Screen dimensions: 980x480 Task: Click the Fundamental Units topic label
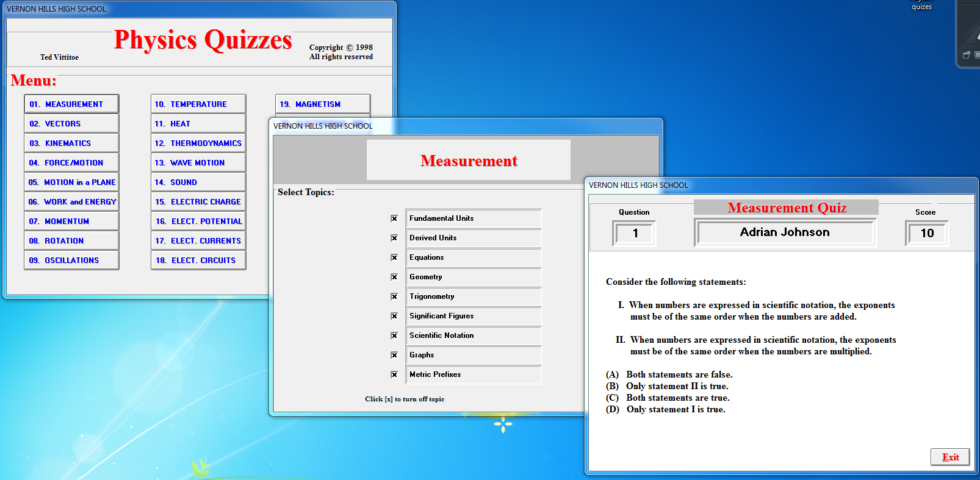(474, 218)
